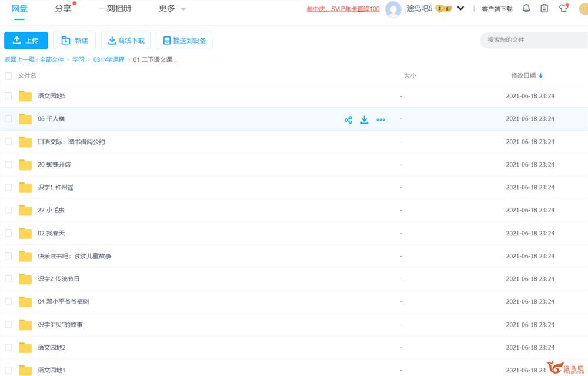
Task: Click the share icon on 06 千人糕 row
Action: coord(348,119)
